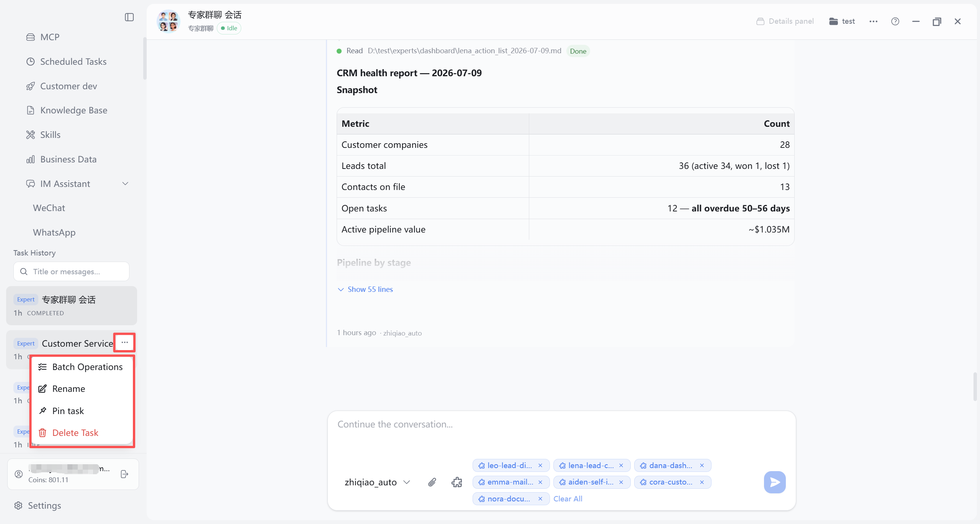Click the chat area vertical scrollbar
The height and width of the screenshot is (524, 980).
[x=975, y=386]
